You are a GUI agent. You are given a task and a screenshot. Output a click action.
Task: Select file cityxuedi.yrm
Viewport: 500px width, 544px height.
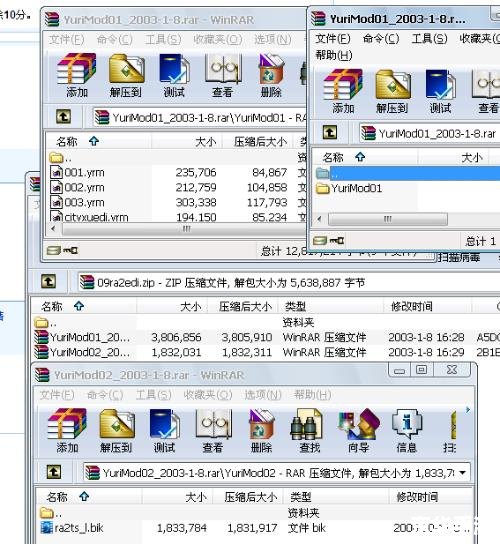tap(90, 217)
